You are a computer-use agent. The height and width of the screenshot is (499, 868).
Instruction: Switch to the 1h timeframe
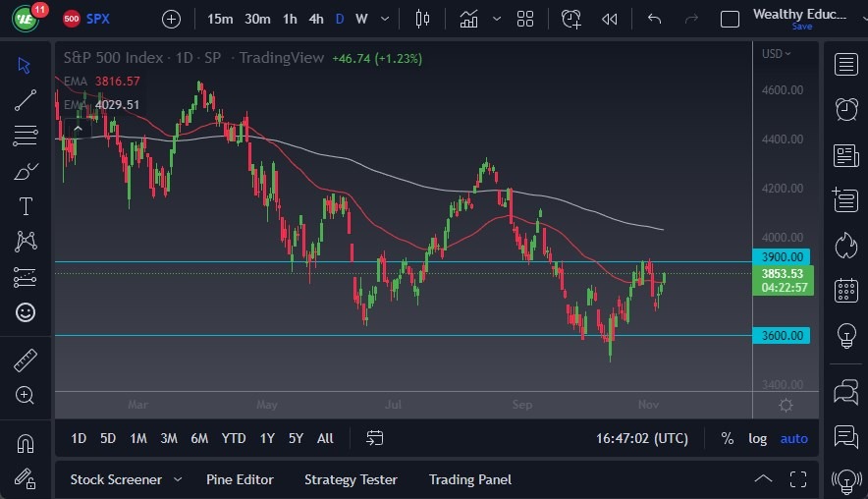tap(290, 19)
